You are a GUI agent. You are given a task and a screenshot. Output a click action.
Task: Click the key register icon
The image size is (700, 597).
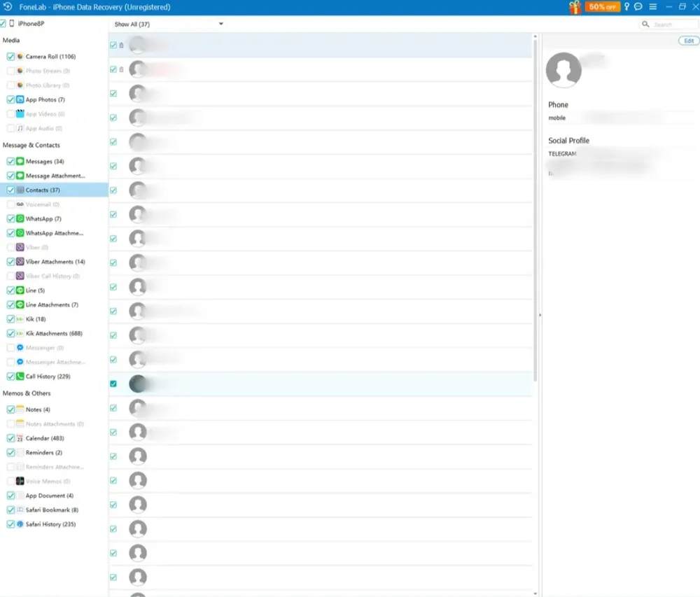click(627, 7)
